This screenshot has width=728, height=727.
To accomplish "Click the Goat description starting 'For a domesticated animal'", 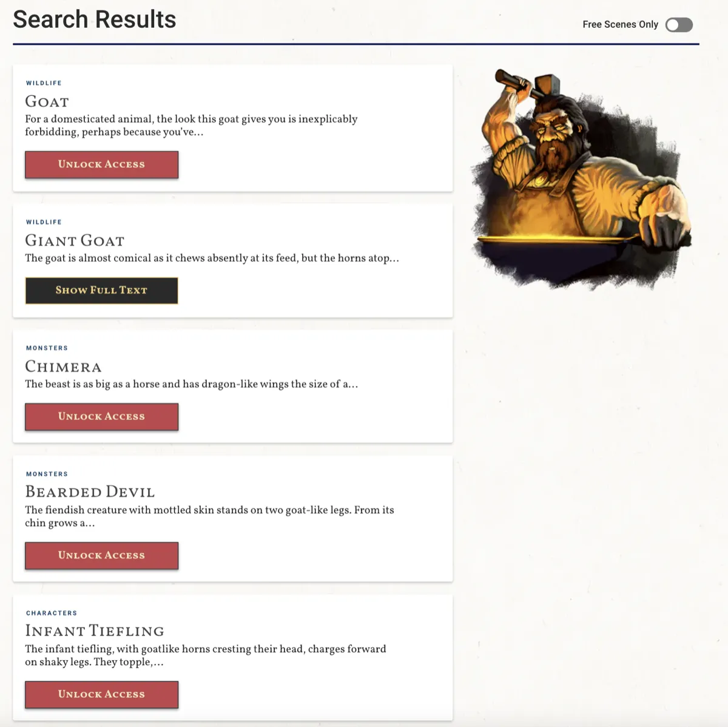I will coord(191,126).
